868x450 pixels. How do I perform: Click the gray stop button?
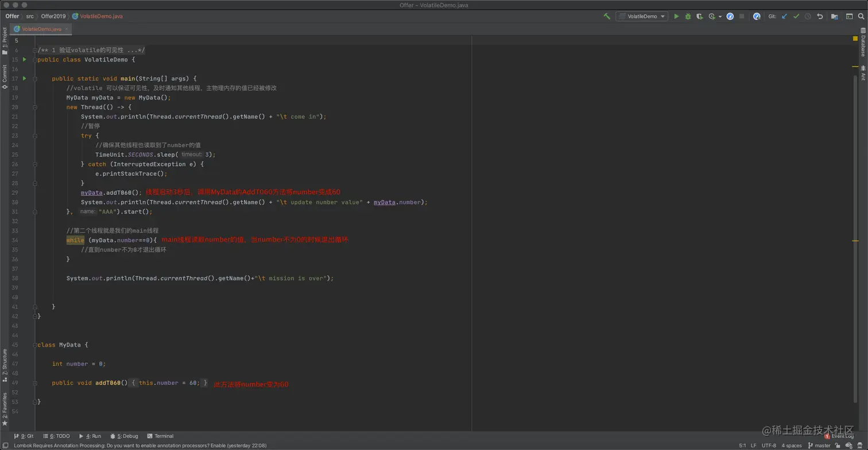point(742,16)
